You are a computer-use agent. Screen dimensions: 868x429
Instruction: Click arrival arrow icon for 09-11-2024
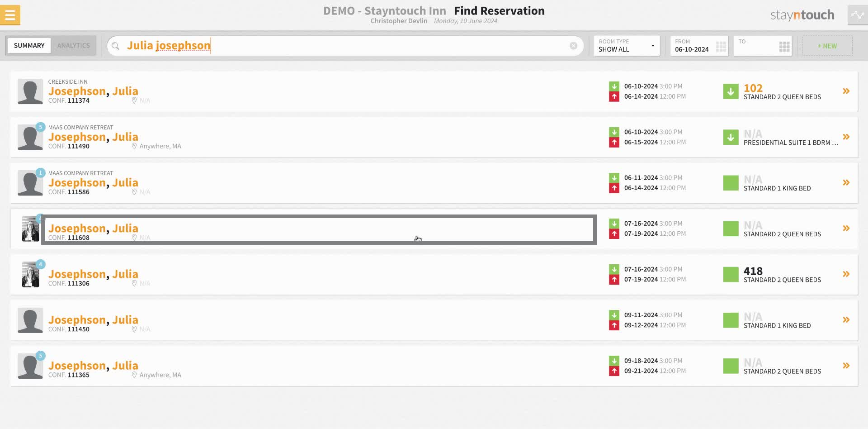pyautogui.click(x=614, y=315)
